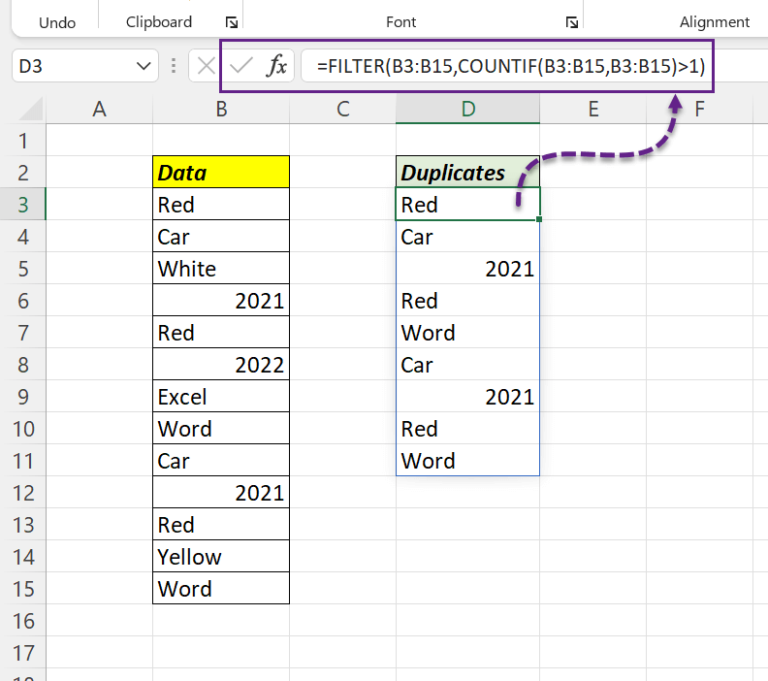Select the cell containing 2022

221,364
